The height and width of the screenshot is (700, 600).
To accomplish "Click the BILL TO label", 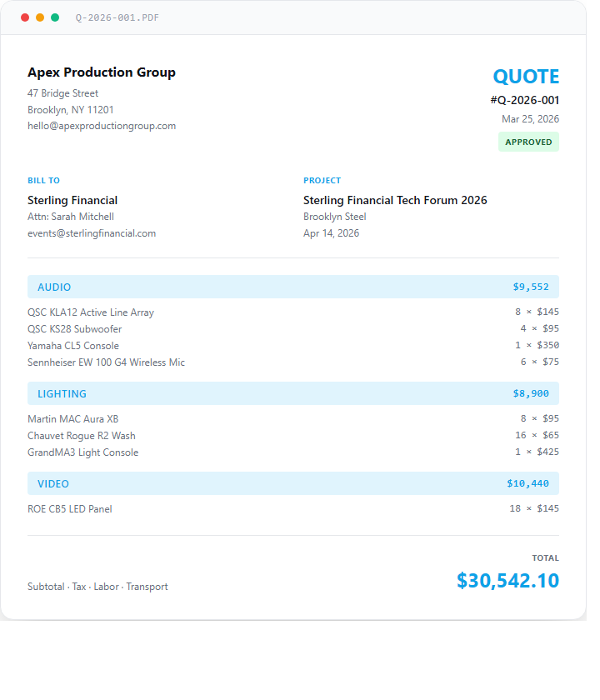I will click(43, 180).
